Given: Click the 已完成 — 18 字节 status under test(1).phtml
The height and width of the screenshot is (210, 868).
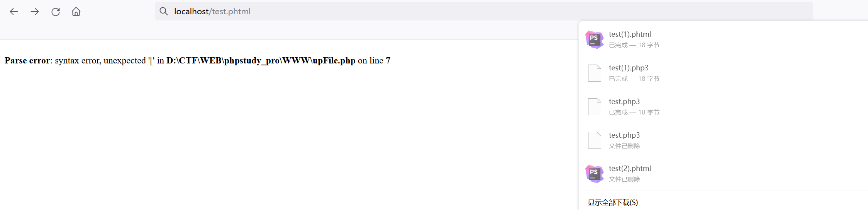Looking at the screenshot, I should (634, 45).
